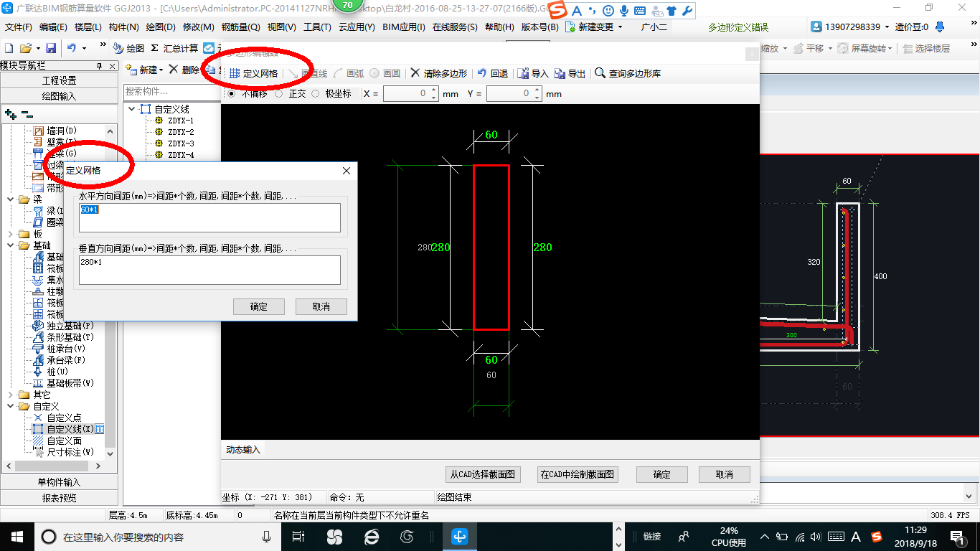
Task: Collapse the 梁 folder in navigator
Action: [x=10, y=199]
